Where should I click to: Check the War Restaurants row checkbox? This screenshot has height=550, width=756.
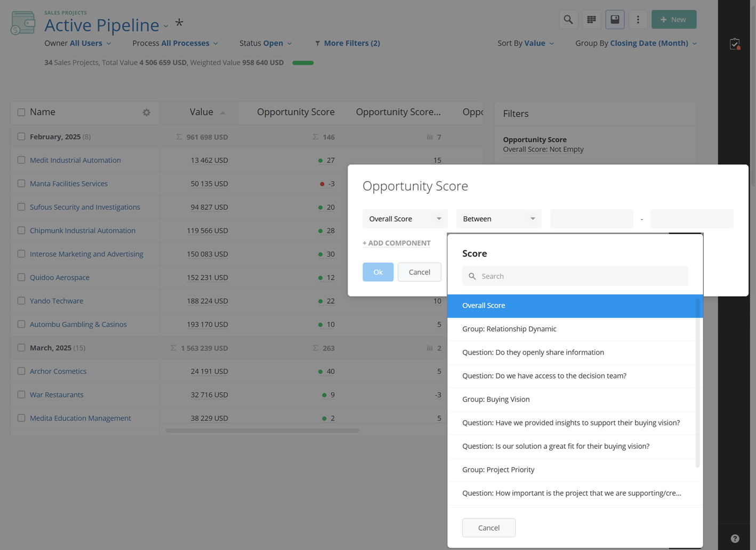coord(21,395)
